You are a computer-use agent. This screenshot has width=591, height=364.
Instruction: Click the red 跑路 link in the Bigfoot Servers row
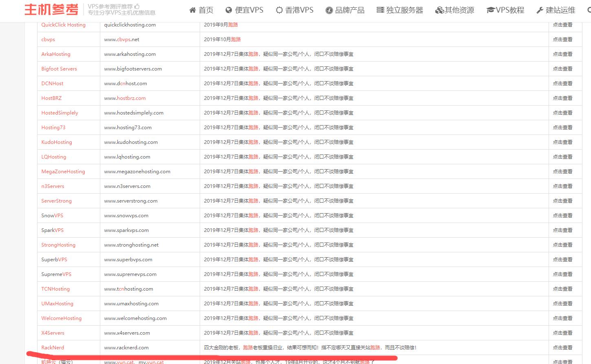(x=254, y=69)
